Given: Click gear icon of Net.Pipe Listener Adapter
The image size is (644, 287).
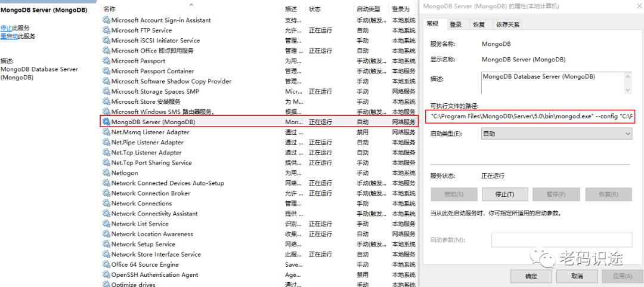Looking at the screenshot, I should click(106, 142).
